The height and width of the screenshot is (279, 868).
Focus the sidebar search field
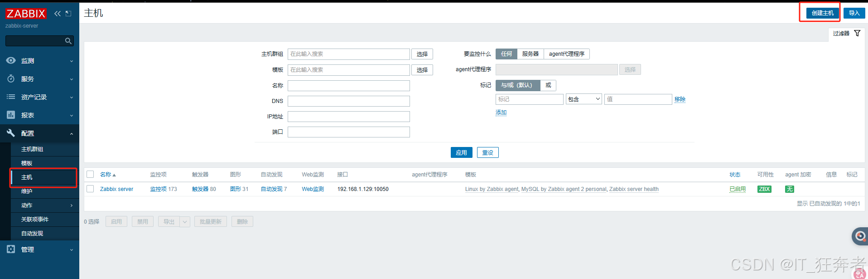(35, 41)
